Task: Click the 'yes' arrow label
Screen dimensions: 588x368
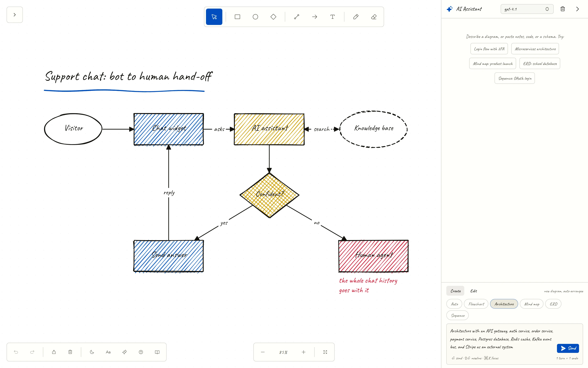Action: click(224, 223)
